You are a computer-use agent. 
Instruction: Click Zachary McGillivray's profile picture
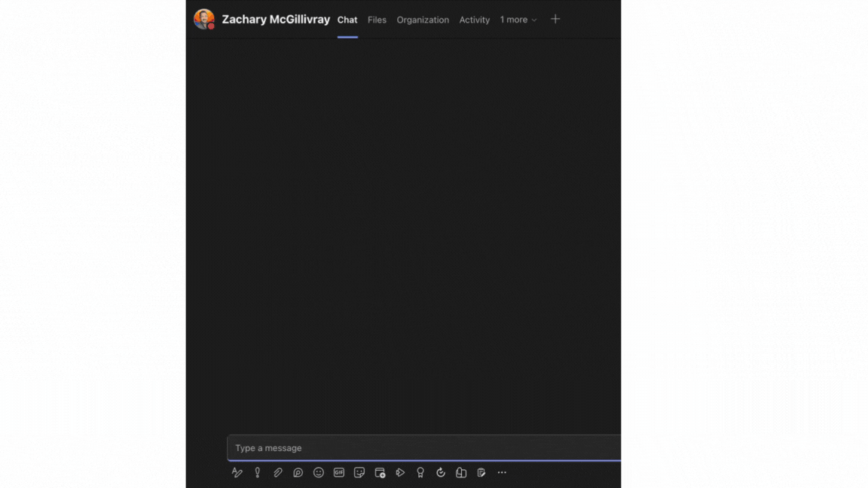[x=203, y=20]
